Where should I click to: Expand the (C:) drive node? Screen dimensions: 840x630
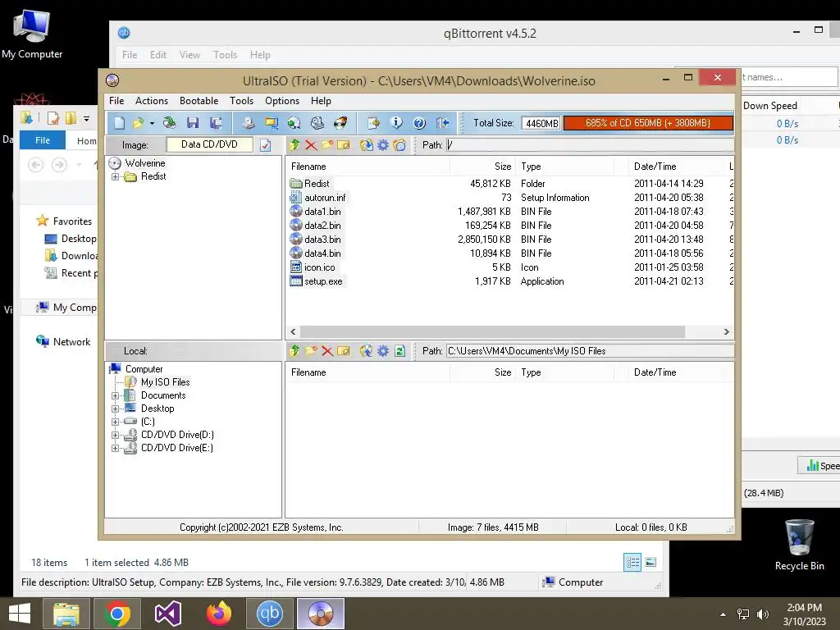click(115, 422)
